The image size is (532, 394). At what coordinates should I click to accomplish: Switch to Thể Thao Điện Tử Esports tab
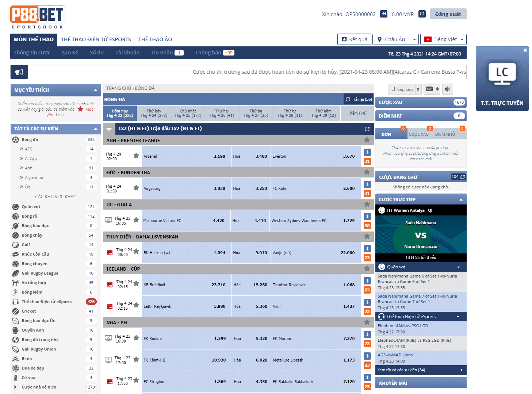[x=96, y=39]
